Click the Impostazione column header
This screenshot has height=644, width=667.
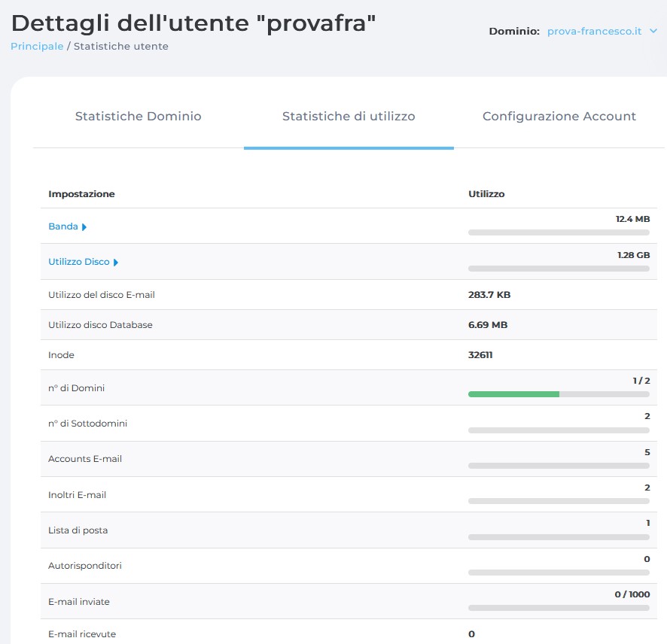coord(81,194)
